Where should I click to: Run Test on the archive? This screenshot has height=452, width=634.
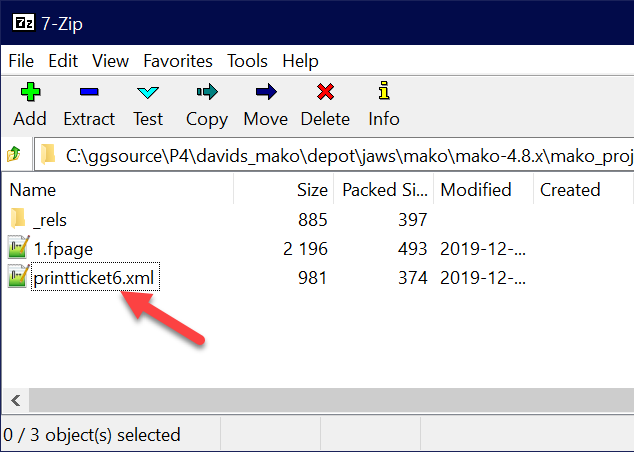click(148, 93)
